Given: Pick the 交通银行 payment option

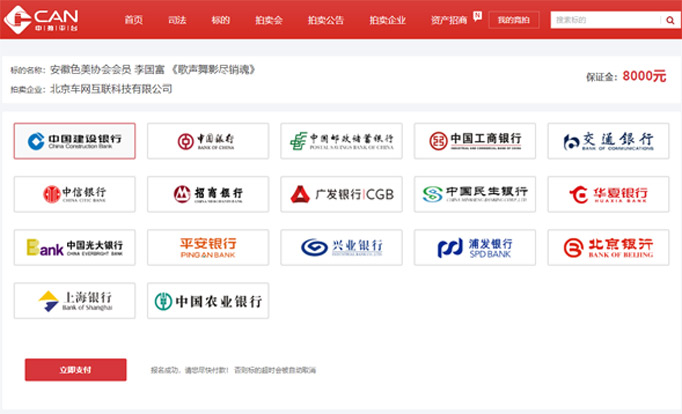Looking at the screenshot, I should pyautogui.click(x=608, y=141).
